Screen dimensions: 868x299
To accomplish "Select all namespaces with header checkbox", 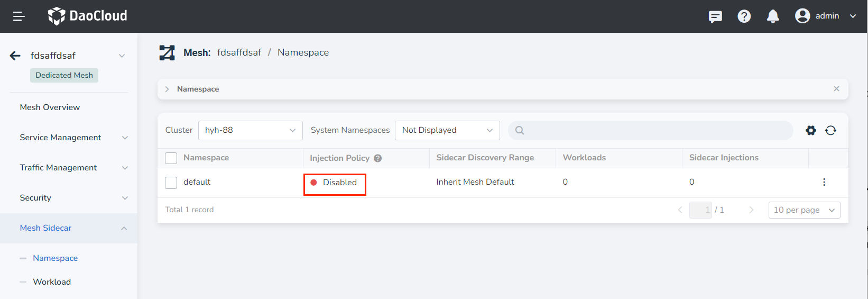I will coord(171,158).
